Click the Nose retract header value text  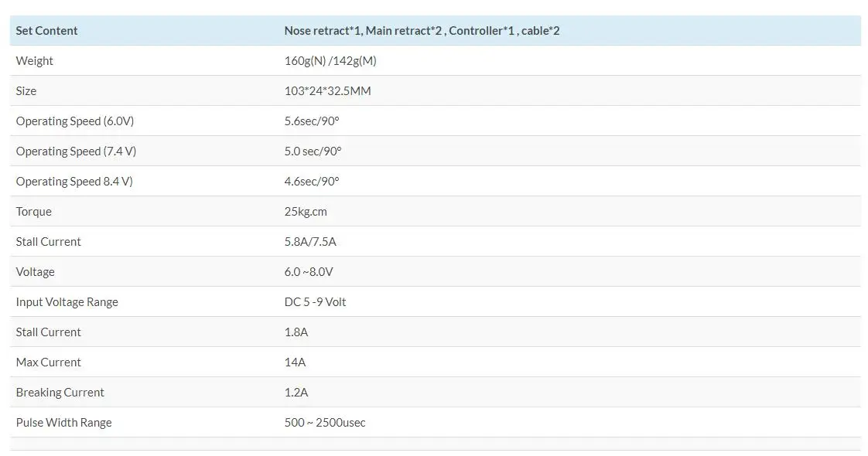tap(422, 31)
